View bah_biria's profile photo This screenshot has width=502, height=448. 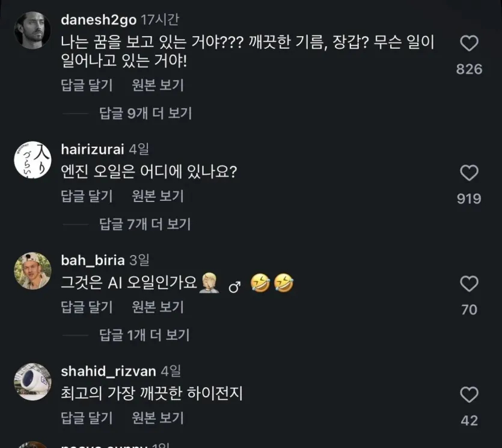[x=32, y=271]
